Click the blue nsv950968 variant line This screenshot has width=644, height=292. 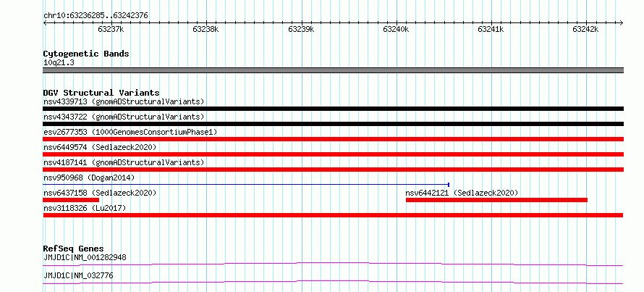[x=246, y=185]
